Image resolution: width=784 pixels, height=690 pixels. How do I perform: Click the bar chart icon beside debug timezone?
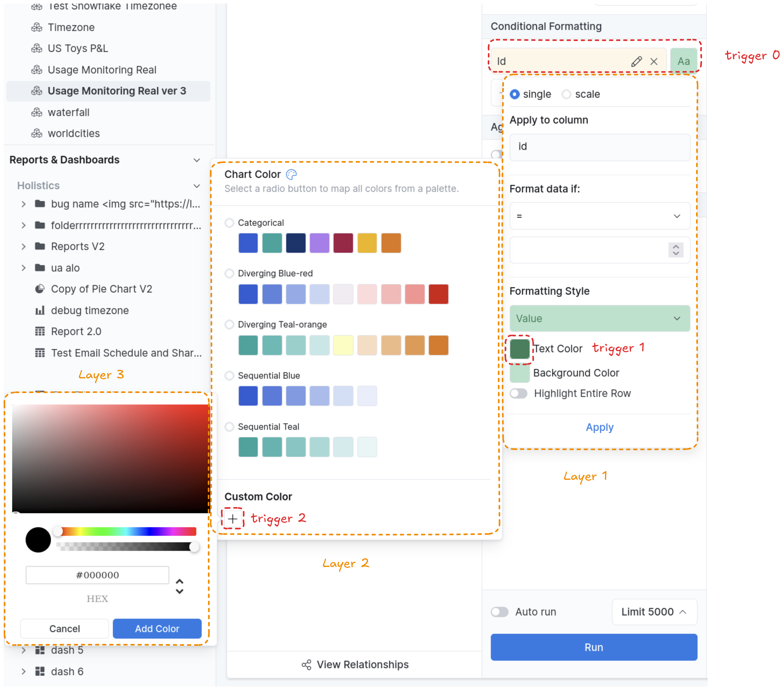[x=40, y=310]
